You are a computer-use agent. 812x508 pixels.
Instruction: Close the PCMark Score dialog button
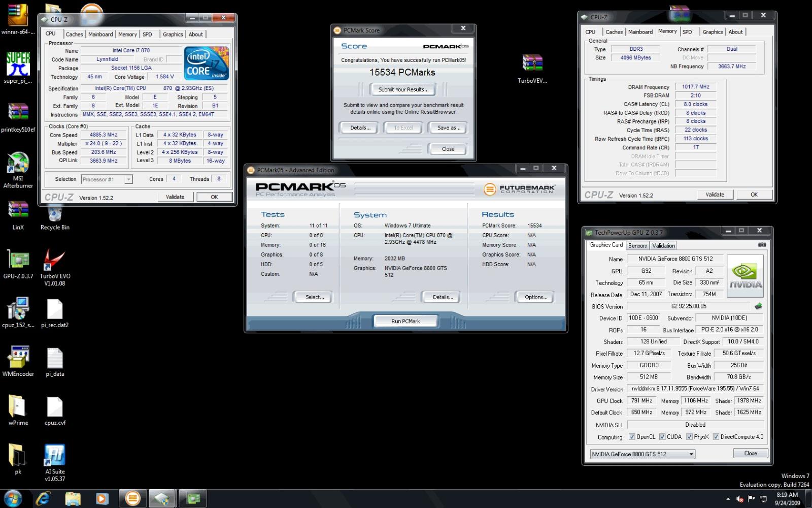(x=448, y=149)
